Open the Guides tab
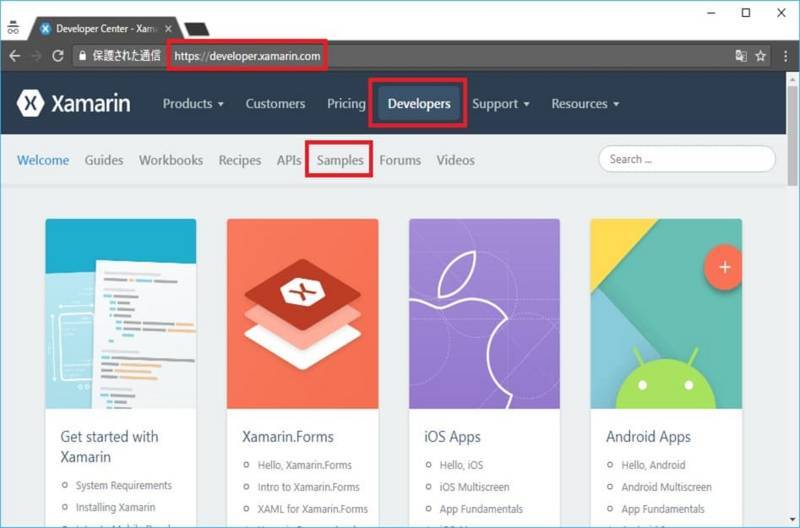Image resolution: width=800 pixels, height=528 pixels. point(104,160)
